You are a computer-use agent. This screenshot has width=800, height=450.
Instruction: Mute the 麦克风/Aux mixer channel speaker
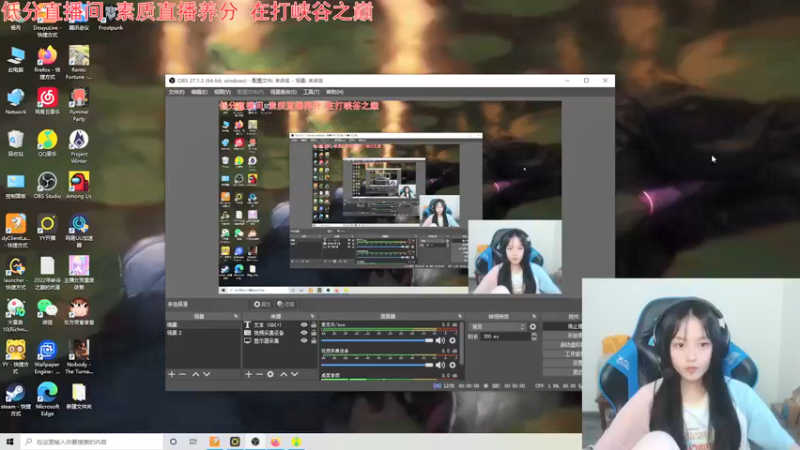click(x=440, y=340)
